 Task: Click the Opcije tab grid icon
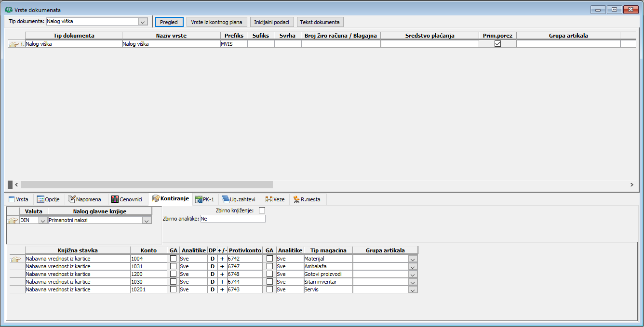click(x=40, y=199)
